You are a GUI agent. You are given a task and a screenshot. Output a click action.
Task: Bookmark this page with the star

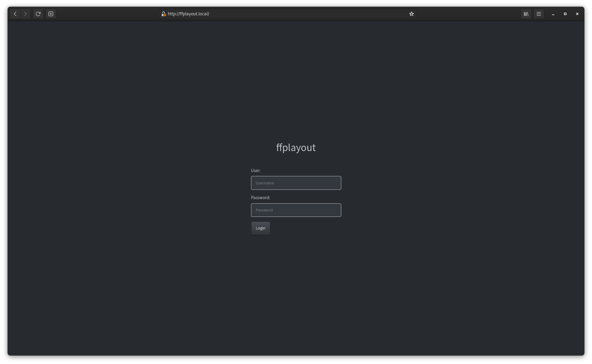click(x=412, y=14)
